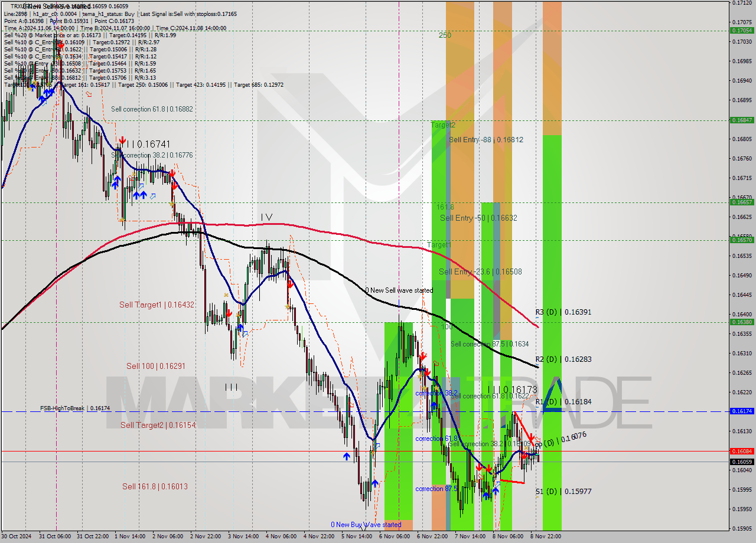
Task: Click the 0.16380 green price tag
Action: tap(742, 322)
